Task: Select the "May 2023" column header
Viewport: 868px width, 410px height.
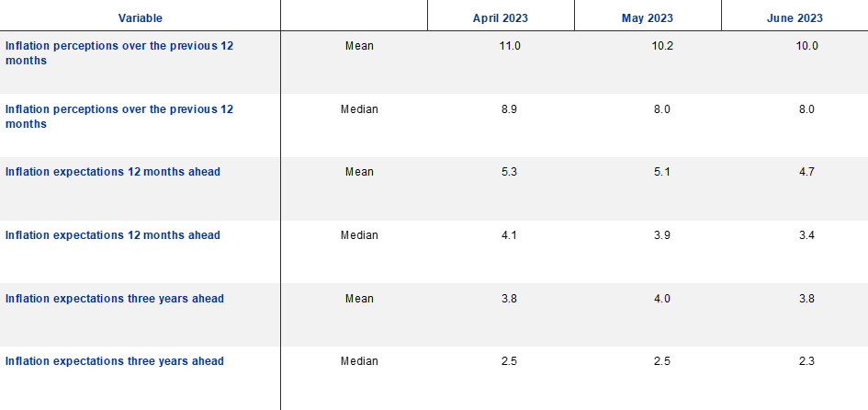Action: pos(648,17)
